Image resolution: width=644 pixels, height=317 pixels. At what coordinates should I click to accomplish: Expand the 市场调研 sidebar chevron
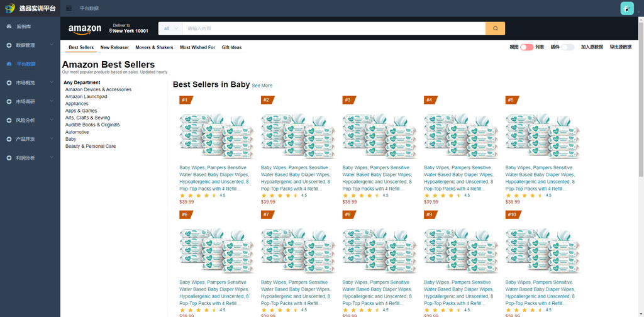click(52, 101)
